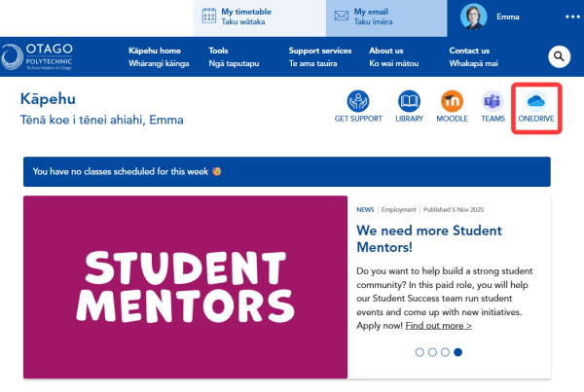Open the Library book icon

409,101
